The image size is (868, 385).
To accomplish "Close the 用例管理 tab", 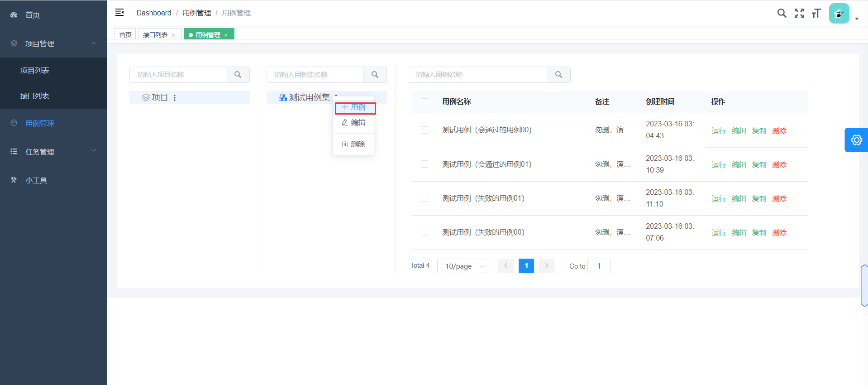I will pyautogui.click(x=226, y=35).
